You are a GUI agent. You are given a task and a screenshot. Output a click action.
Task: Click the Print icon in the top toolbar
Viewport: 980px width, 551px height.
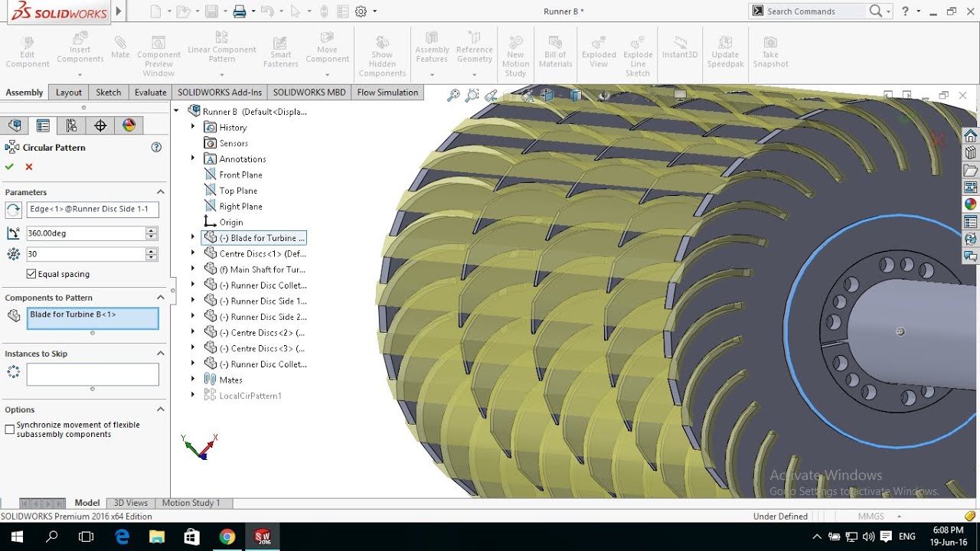(240, 11)
